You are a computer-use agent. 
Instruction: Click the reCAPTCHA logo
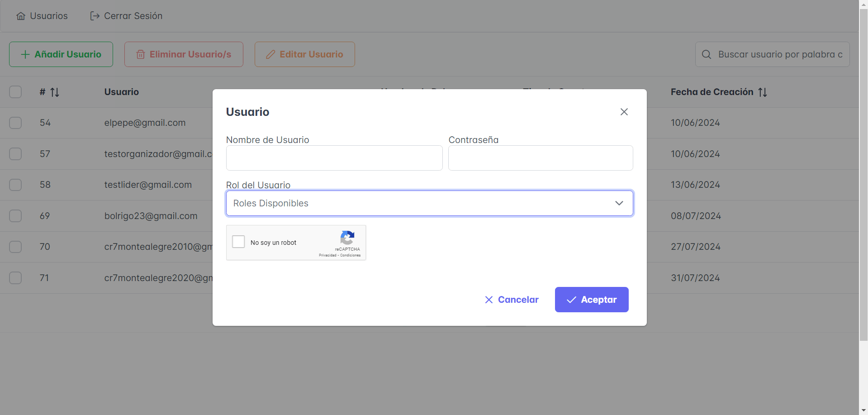[347, 238]
